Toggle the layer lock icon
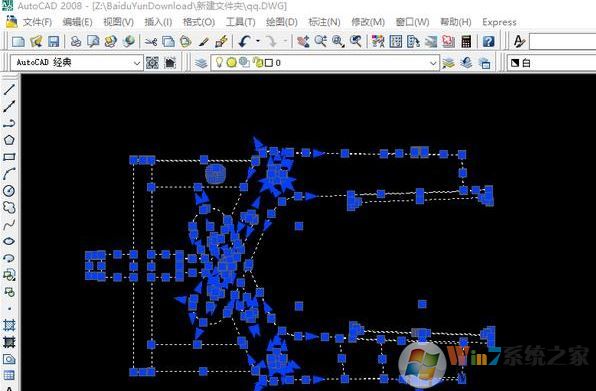The height and width of the screenshot is (391, 596). (x=258, y=62)
